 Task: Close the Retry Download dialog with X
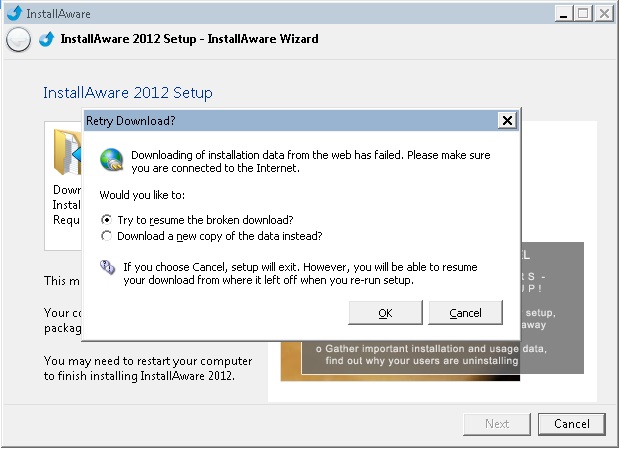tap(507, 120)
